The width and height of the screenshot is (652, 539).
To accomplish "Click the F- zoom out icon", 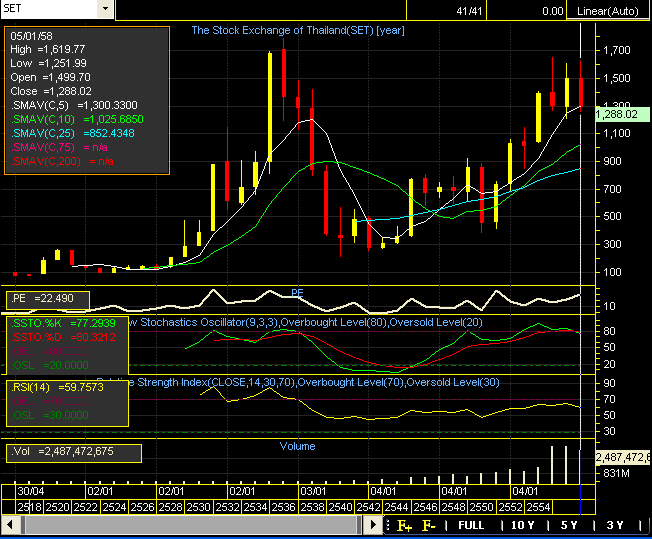I will (x=428, y=525).
